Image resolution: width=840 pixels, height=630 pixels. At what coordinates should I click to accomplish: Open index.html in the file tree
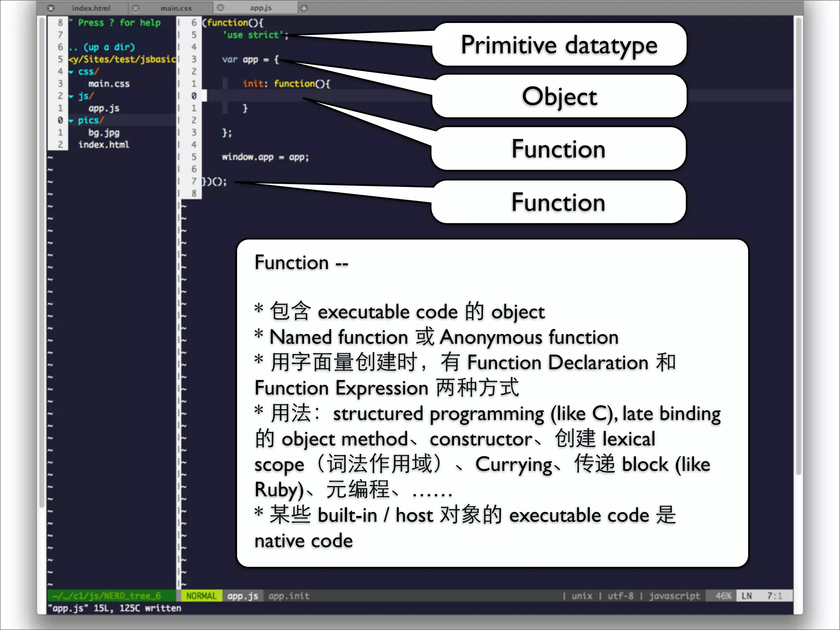[x=104, y=145]
